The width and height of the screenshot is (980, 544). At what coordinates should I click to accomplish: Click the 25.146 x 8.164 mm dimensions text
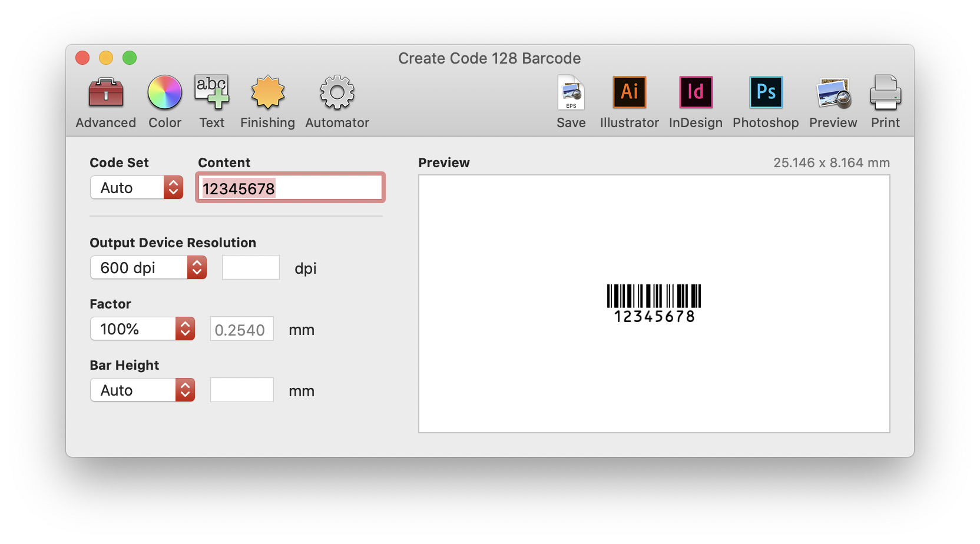[832, 162]
